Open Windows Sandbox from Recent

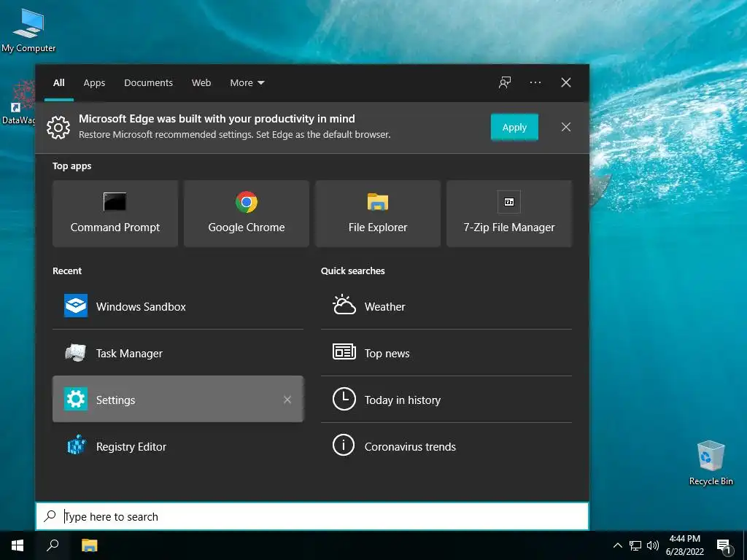point(178,306)
